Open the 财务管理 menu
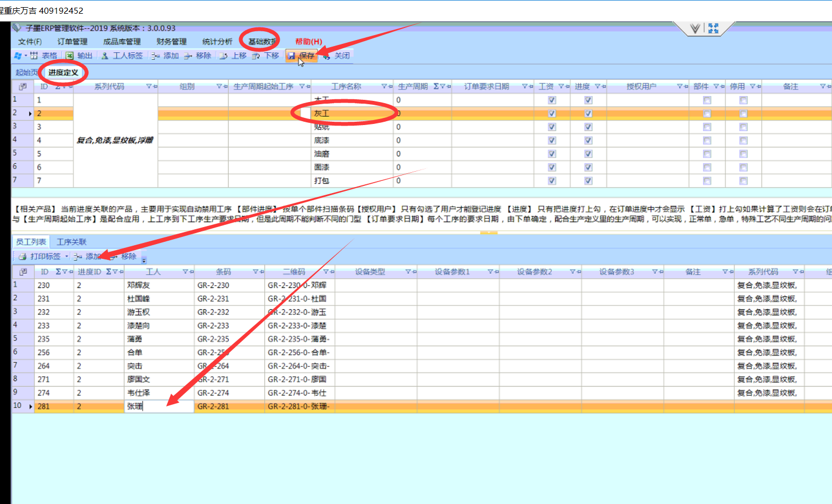Image resolution: width=832 pixels, height=504 pixels. click(x=171, y=42)
